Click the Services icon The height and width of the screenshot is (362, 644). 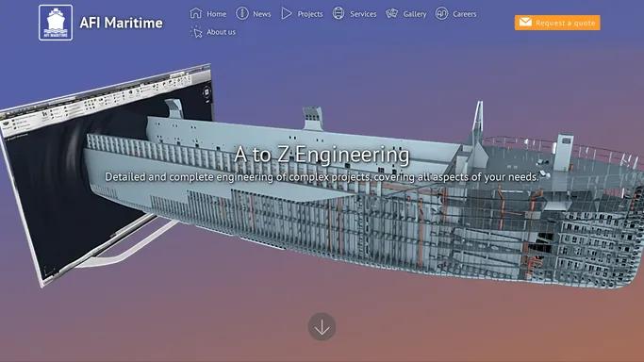pyautogui.click(x=338, y=13)
